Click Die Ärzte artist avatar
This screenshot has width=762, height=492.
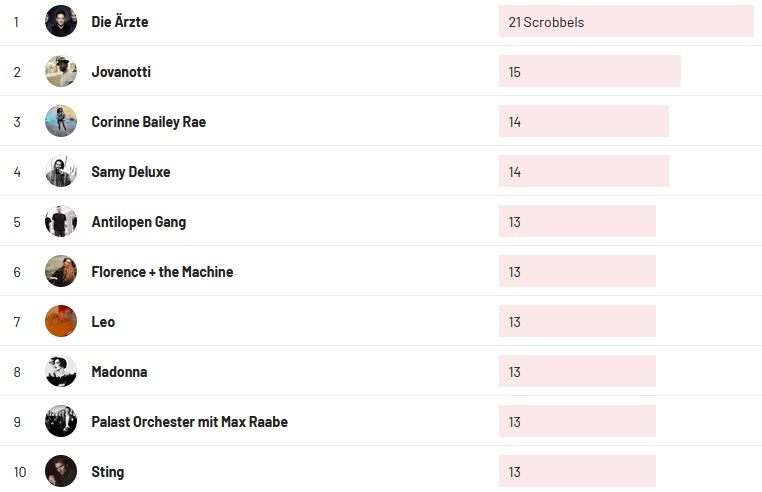[61, 21]
